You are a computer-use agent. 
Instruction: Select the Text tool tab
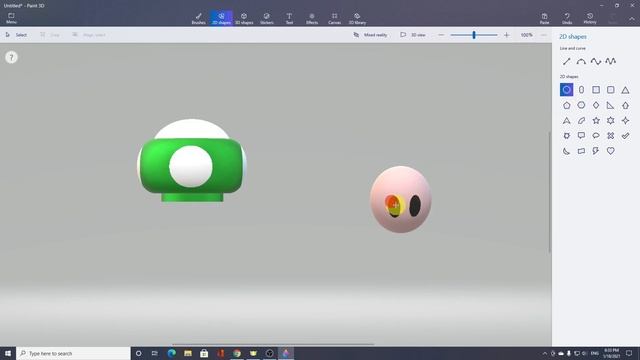click(289, 18)
